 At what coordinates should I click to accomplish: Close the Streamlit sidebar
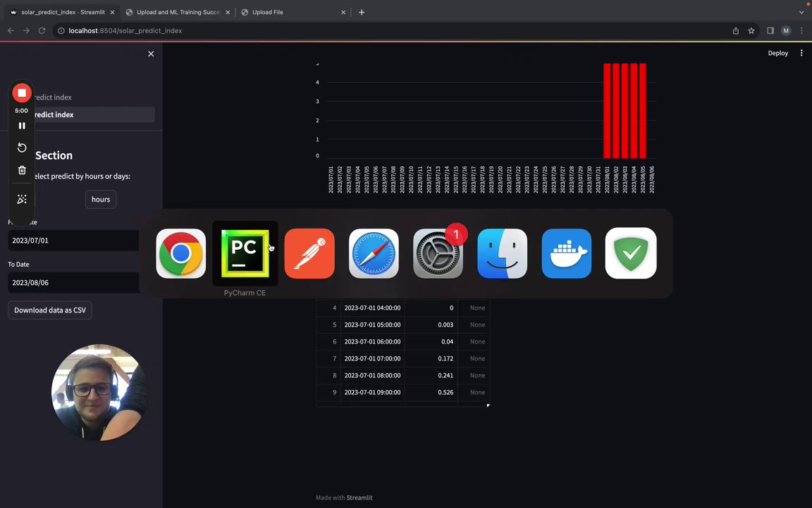151,54
